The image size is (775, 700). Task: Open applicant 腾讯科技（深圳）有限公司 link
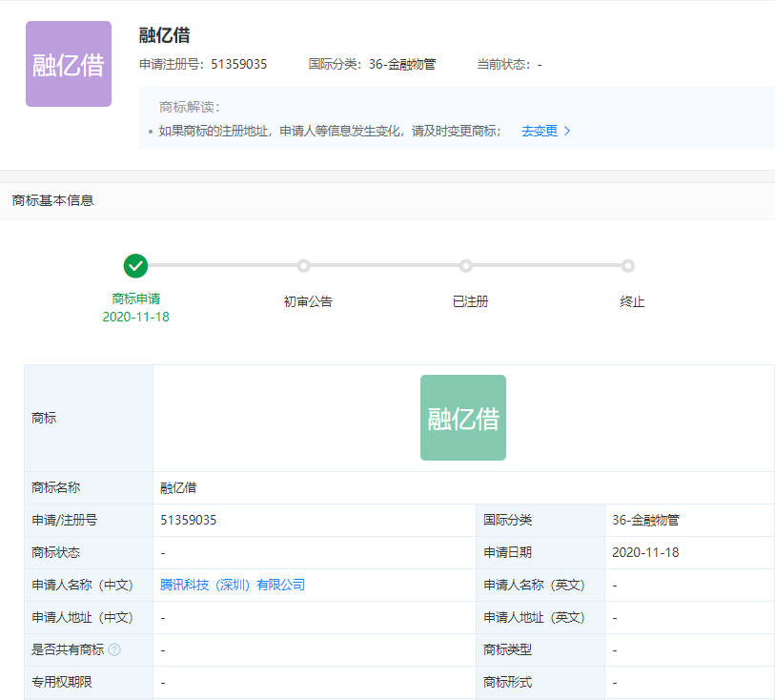point(233,585)
